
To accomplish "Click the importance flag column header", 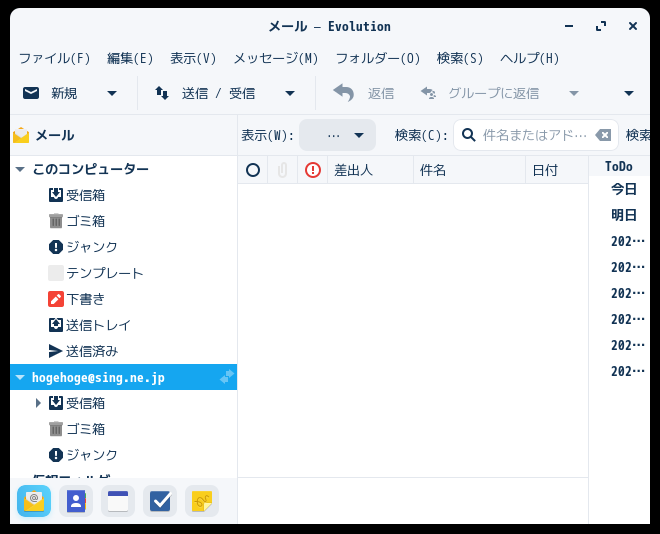I will 313,170.
